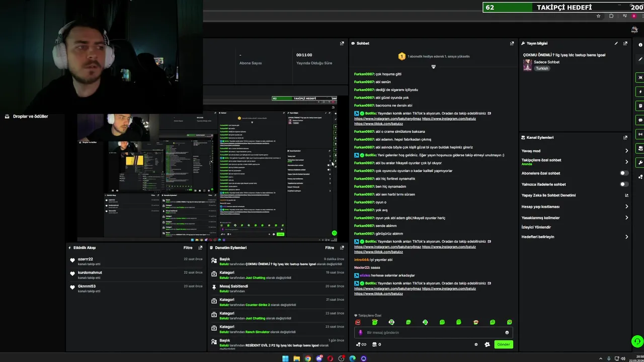Click the Turkish language tag
Viewport: 644px width, 362px height.
pos(542,68)
